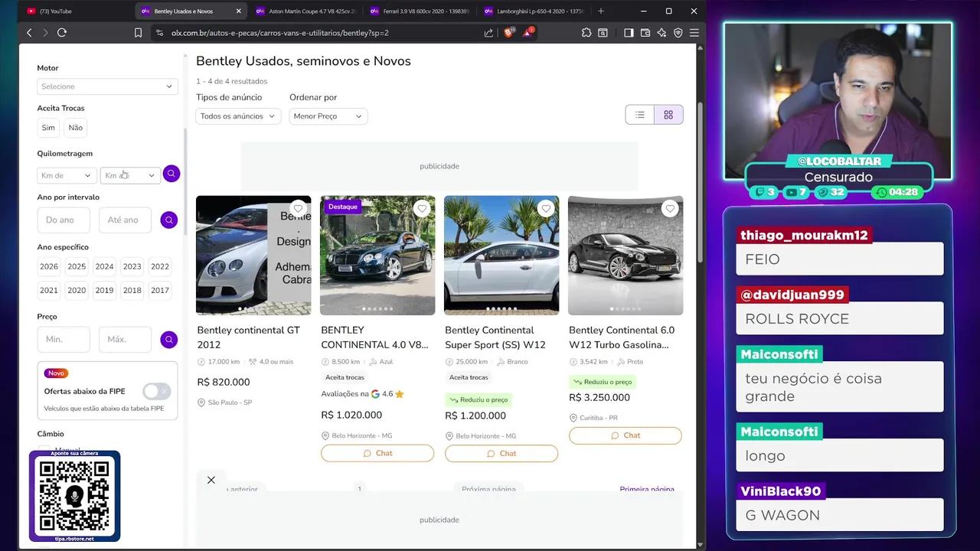The image size is (980, 551).
Task: Open the Ordenar por Menor Preço dropdown
Action: tap(328, 116)
